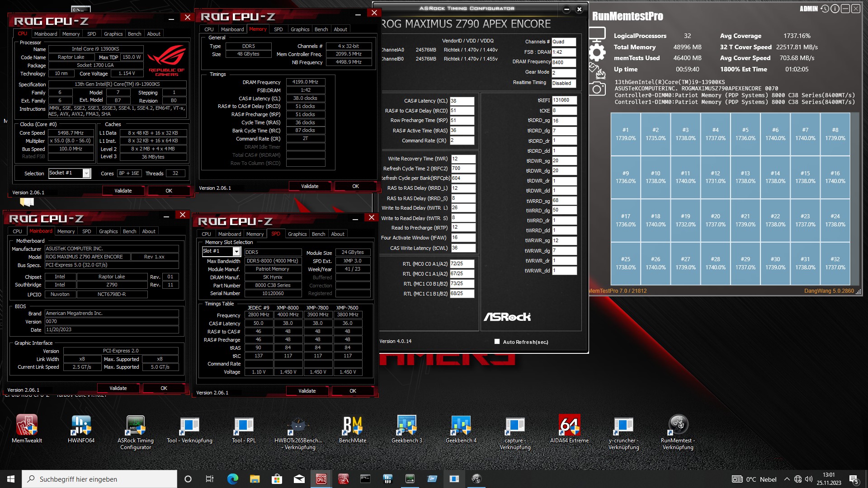Open RunMemtestPro settings gear icon

coord(597,52)
